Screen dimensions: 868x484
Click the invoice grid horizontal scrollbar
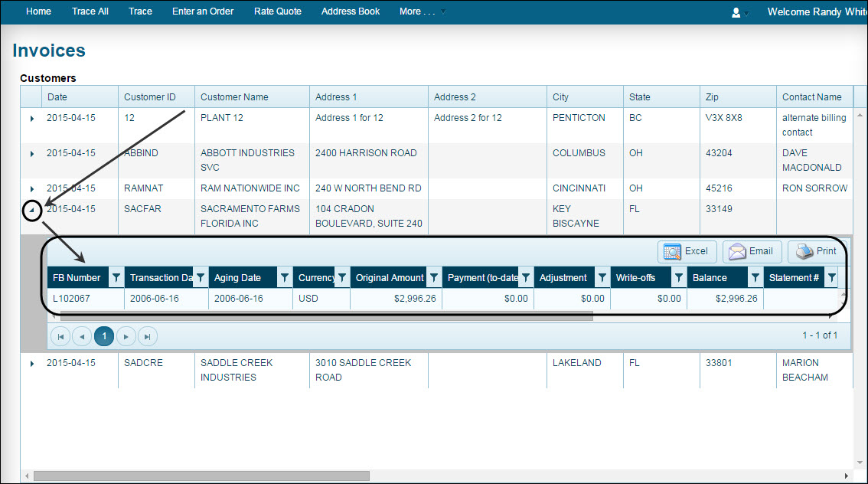click(327, 317)
